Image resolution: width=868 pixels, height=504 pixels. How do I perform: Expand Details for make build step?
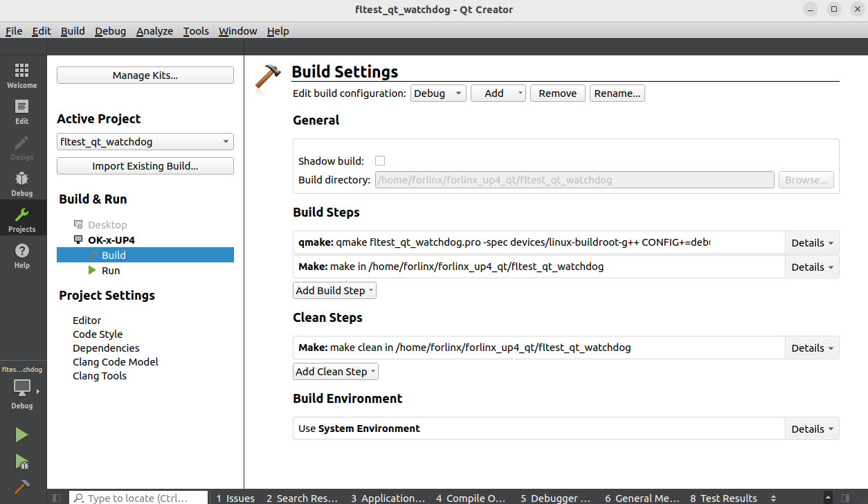[812, 267]
